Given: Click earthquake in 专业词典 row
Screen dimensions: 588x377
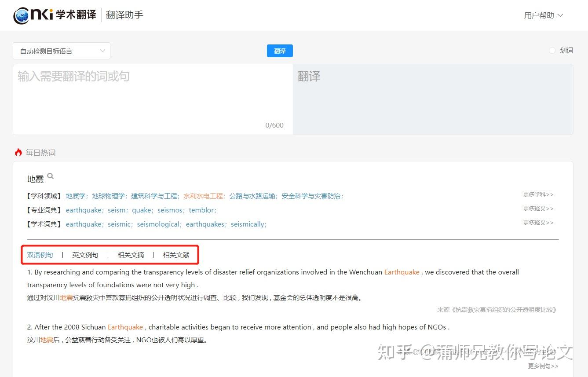Looking at the screenshot, I should click(x=84, y=210).
